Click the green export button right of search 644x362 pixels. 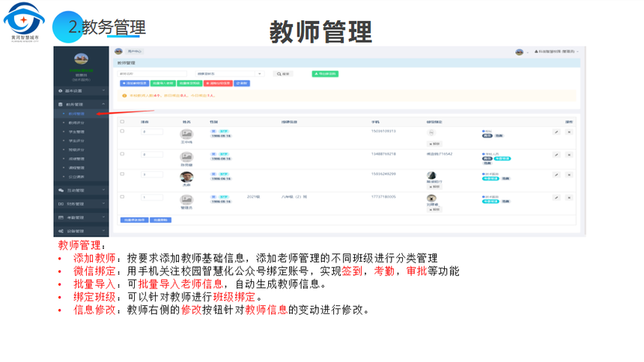(325, 74)
